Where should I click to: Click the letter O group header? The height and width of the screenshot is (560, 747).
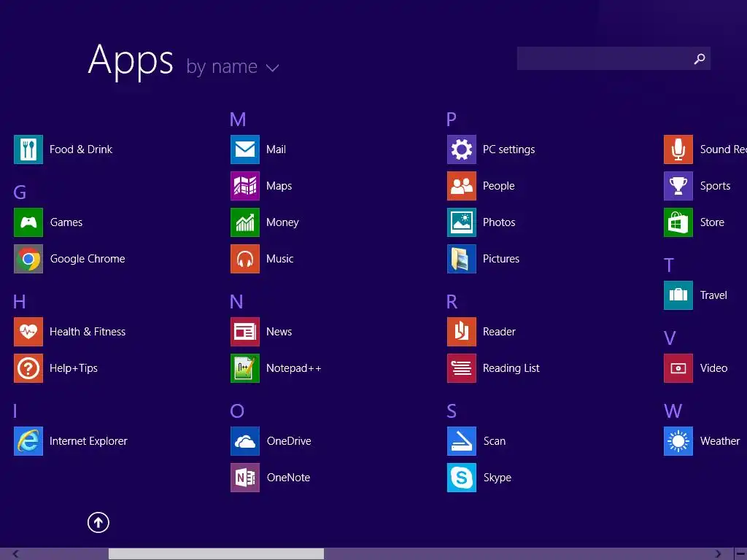tap(237, 411)
